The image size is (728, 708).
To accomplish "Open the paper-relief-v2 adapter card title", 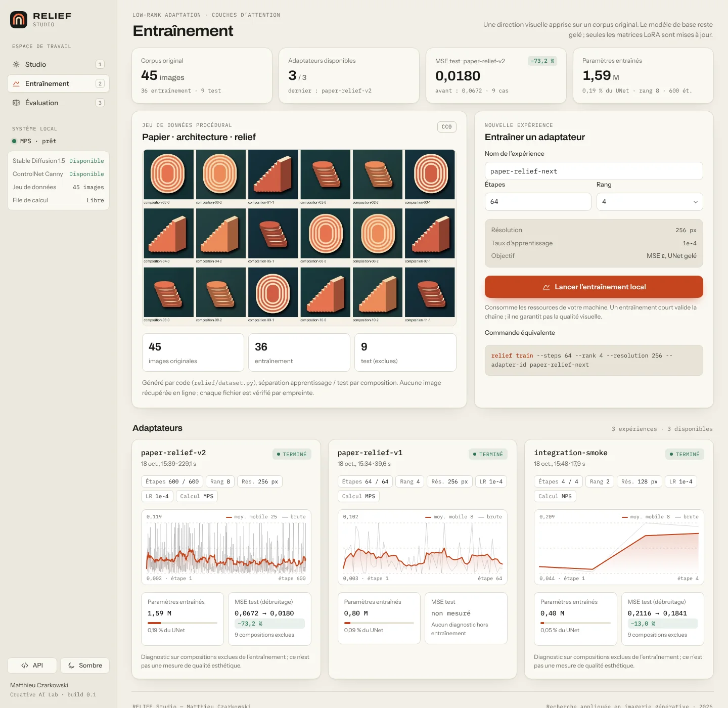I will 173,453.
